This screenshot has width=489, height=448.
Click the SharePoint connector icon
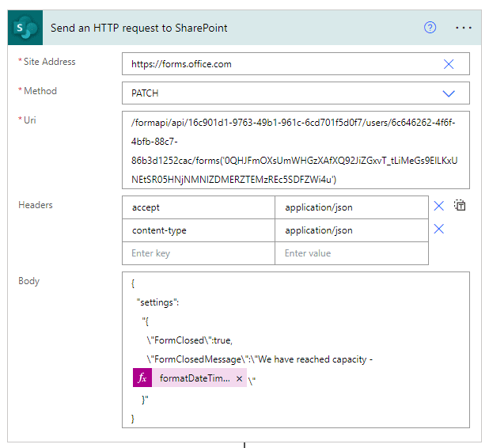25,28
